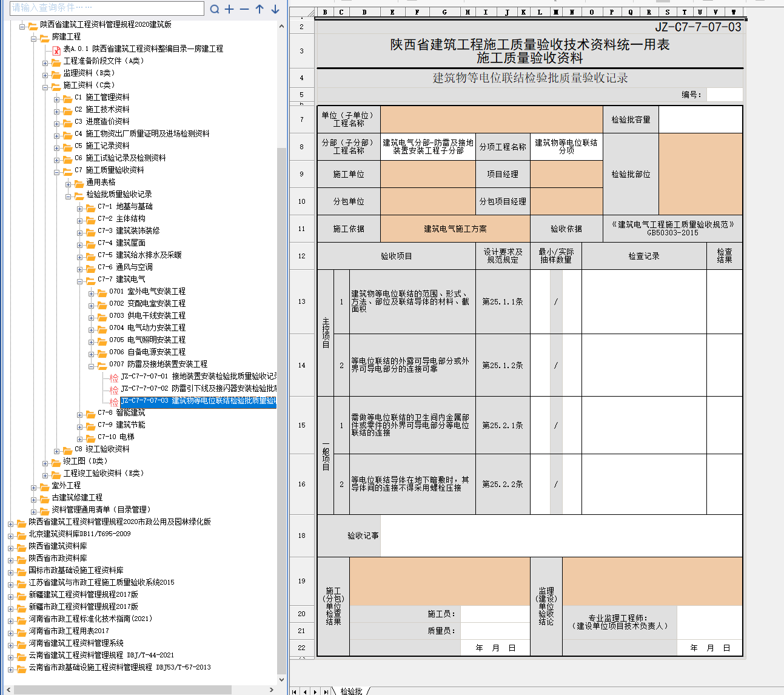The image size is (784, 695).
Task: Click the 单位工程名称 orange input cell
Action: [492, 119]
